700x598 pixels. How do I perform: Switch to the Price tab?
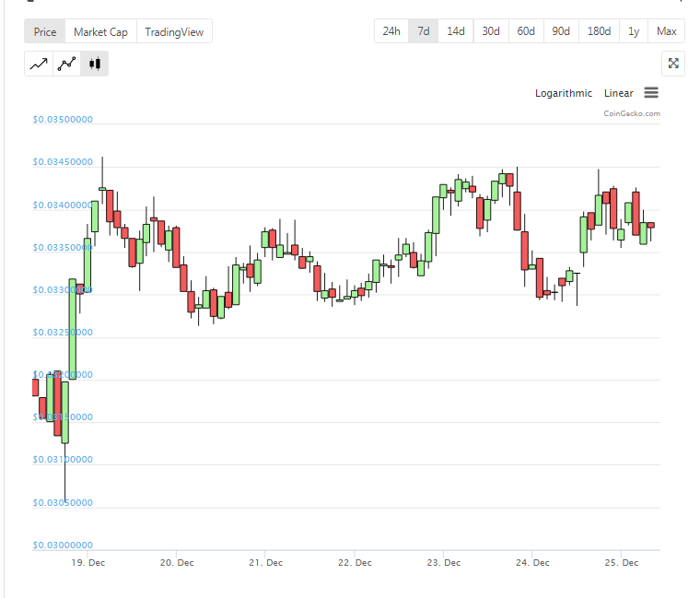[45, 31]
